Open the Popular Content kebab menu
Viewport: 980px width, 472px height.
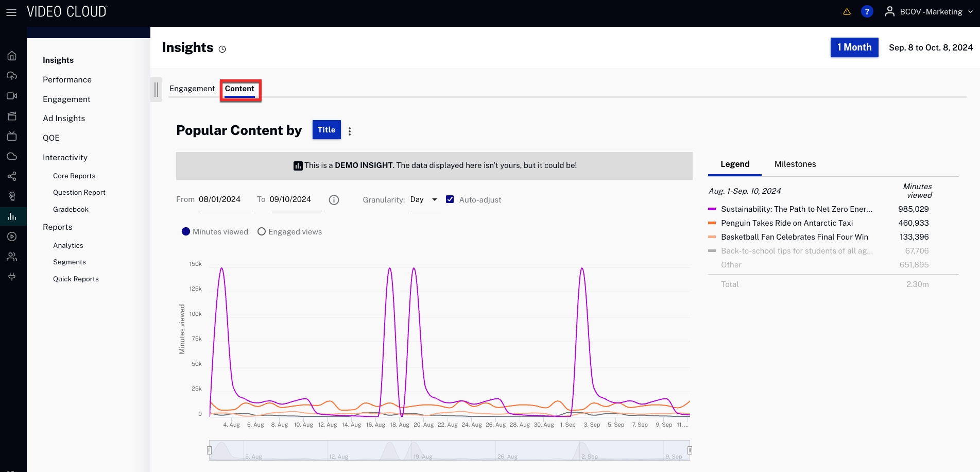click(x=350, y=130)
